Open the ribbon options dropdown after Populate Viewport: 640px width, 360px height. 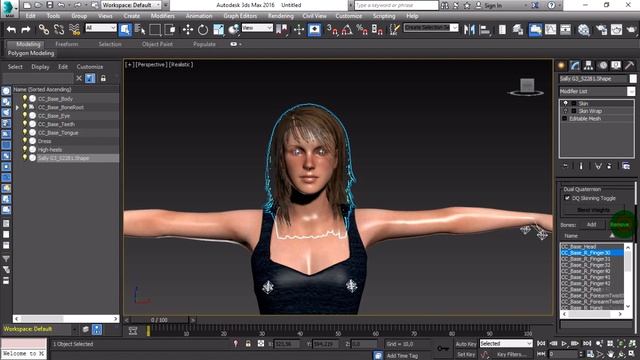point(236,44)
